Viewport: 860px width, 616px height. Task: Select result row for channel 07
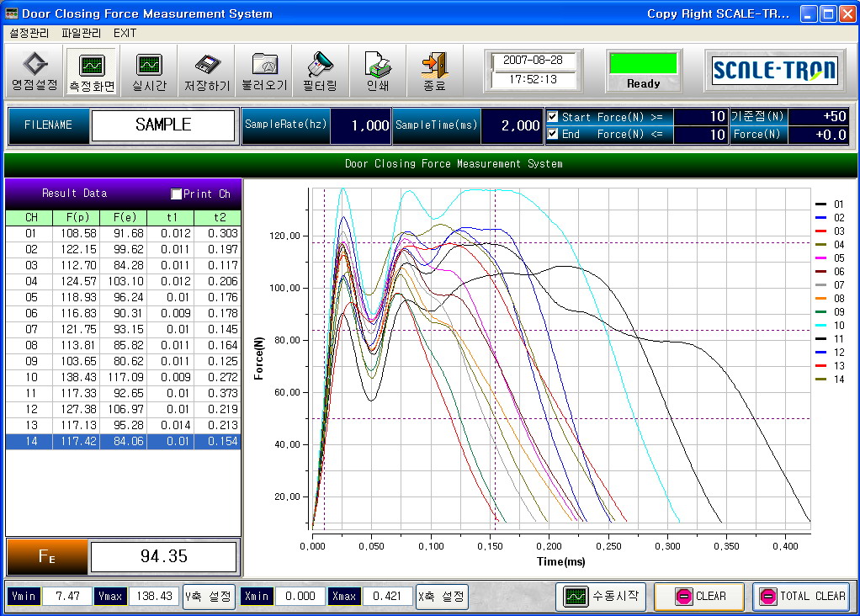[x=123, y=329]
